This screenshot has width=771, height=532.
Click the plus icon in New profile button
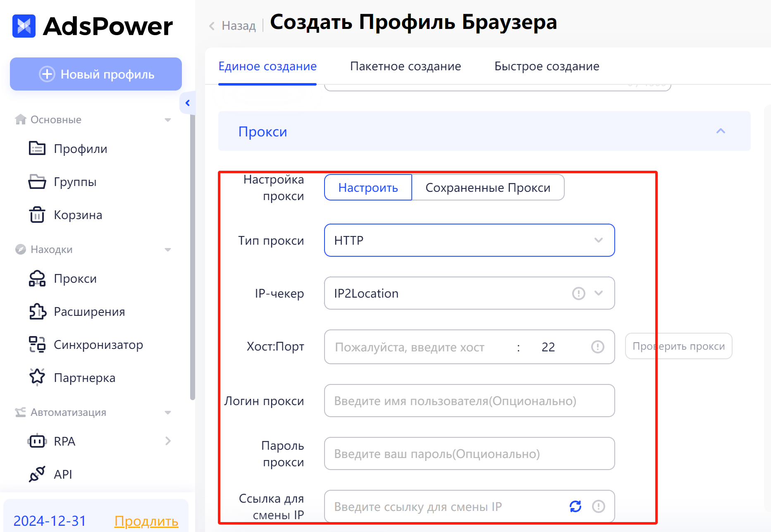[x=47, y=74]
